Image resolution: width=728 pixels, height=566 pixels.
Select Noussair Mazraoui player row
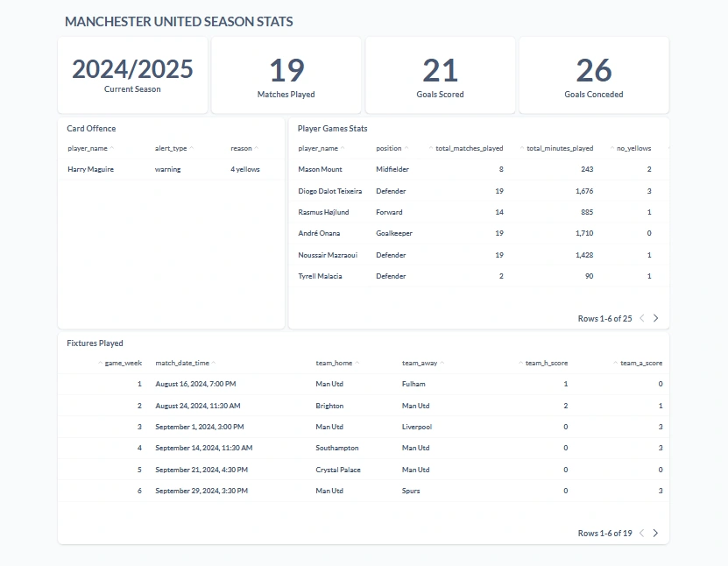pyautogui.click(x=478, y=255)
